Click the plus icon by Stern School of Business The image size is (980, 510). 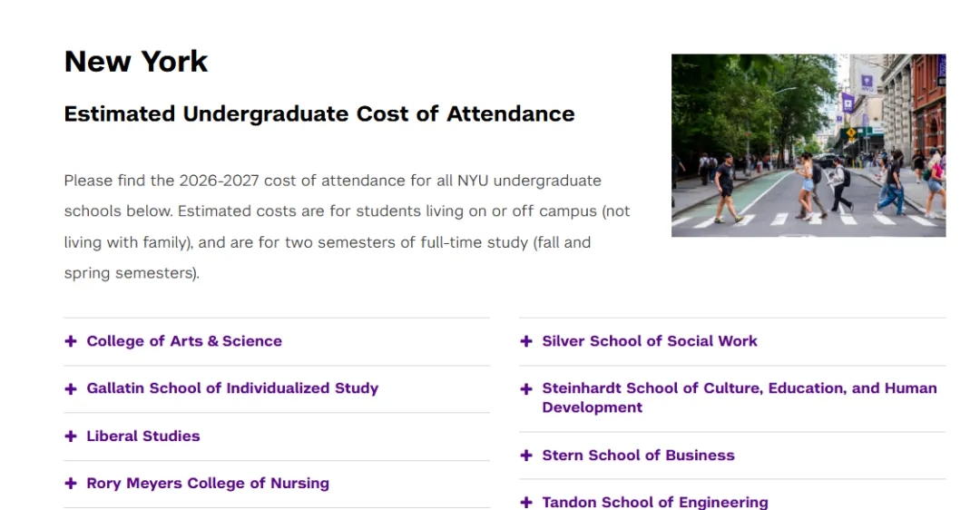click(x=526, y=456)
